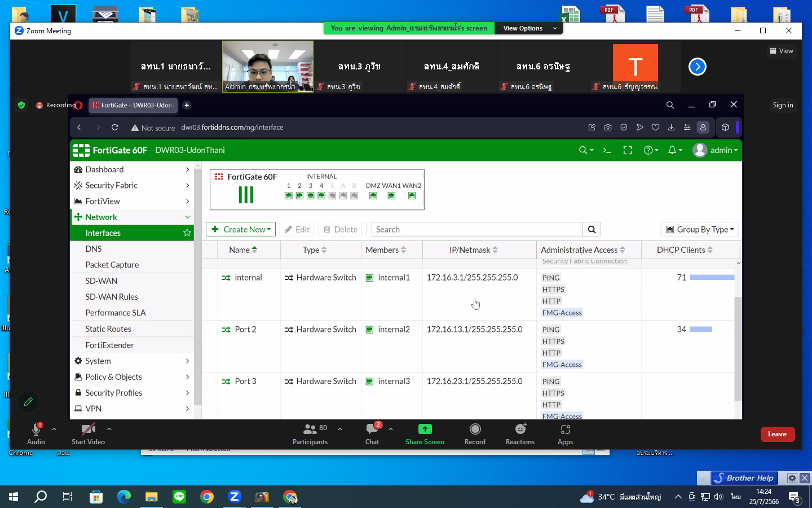The height and width of the screenshot is (508, 812).
Task: Open FortiGate search magnifier in green header
Action: 586,150
